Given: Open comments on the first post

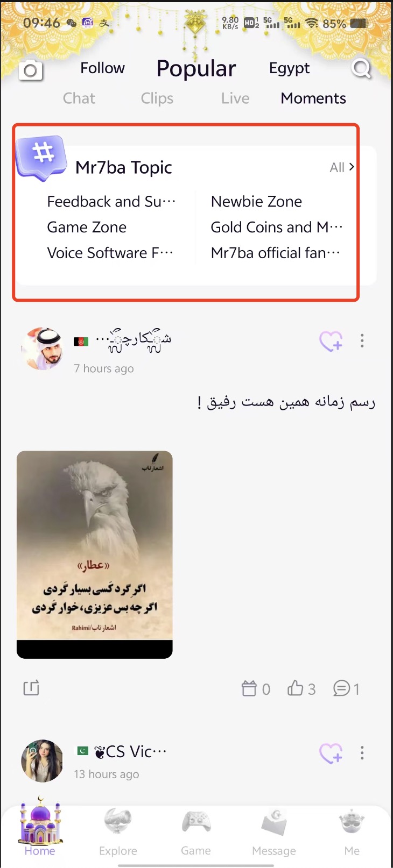Looking at the screenshot, I should (x=346, y=688).
